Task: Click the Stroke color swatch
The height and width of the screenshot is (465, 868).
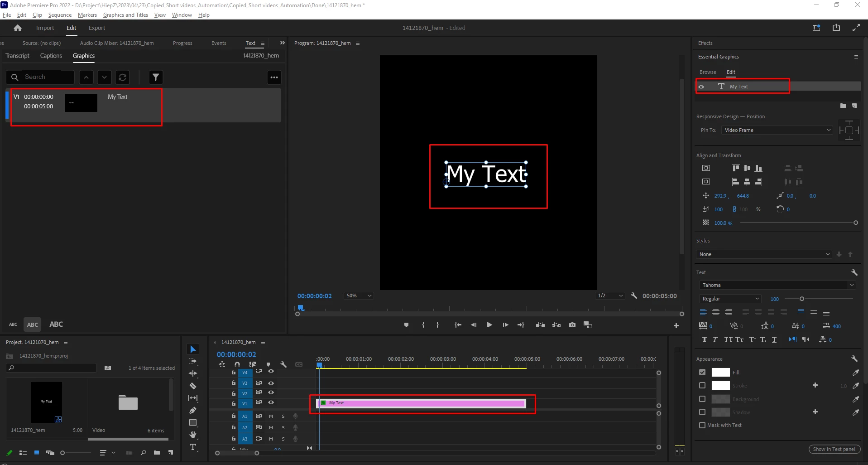Action: (720, 385)
